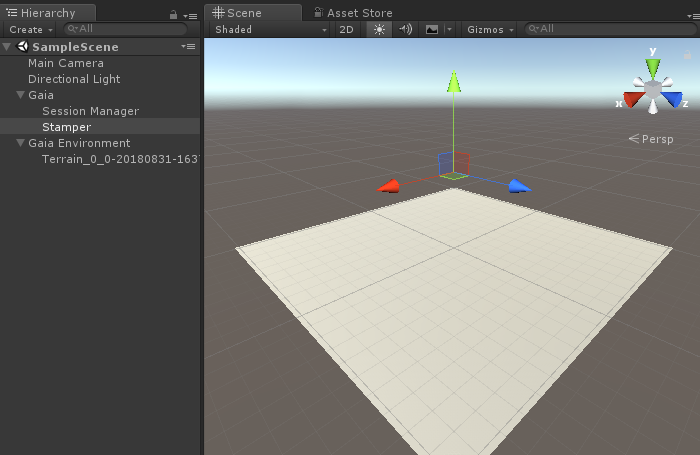Click green Y axis cone on orientation gizmo
This screenshot has width=700, height=455.
[653, 67]
